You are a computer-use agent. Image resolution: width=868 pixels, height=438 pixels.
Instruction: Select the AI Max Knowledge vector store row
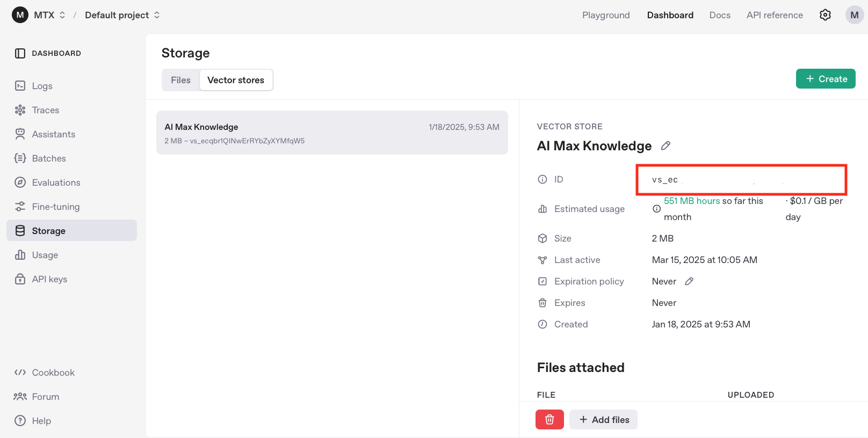[x=332, y=133]
